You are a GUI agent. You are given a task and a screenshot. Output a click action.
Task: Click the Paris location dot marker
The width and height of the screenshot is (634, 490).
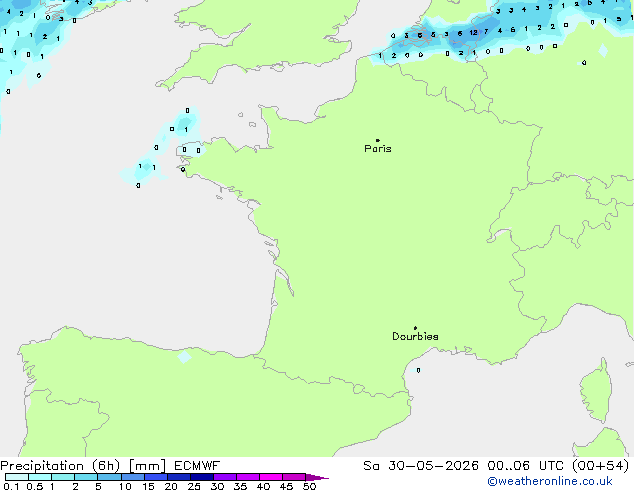[x=378, y=140]
